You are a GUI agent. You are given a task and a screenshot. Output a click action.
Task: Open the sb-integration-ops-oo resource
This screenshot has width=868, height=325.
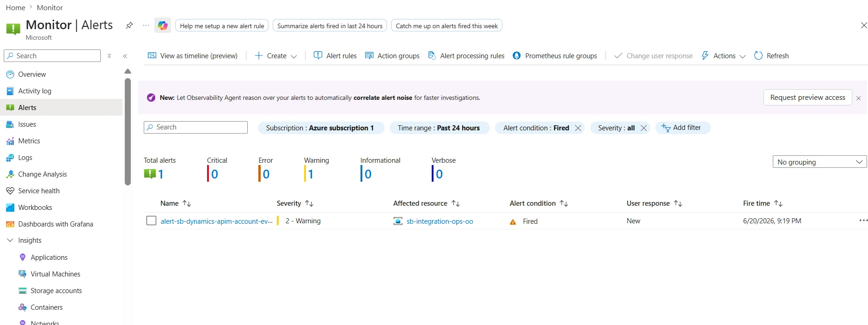pyautogui.click(x=440, y=221)
